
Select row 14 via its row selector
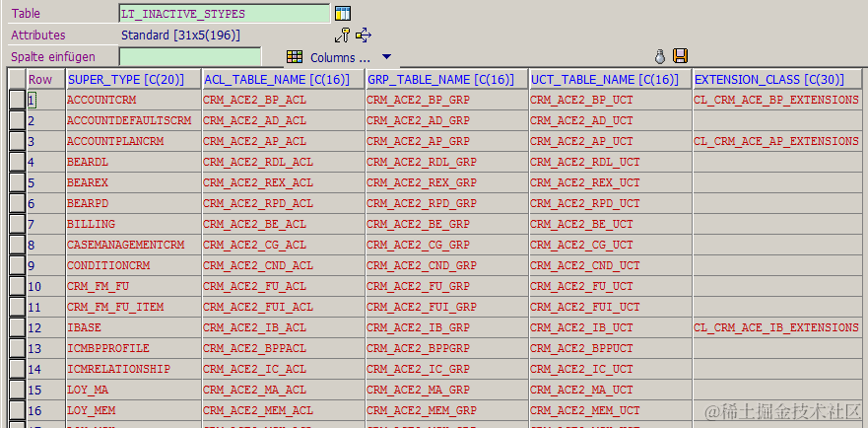point(17,369)
